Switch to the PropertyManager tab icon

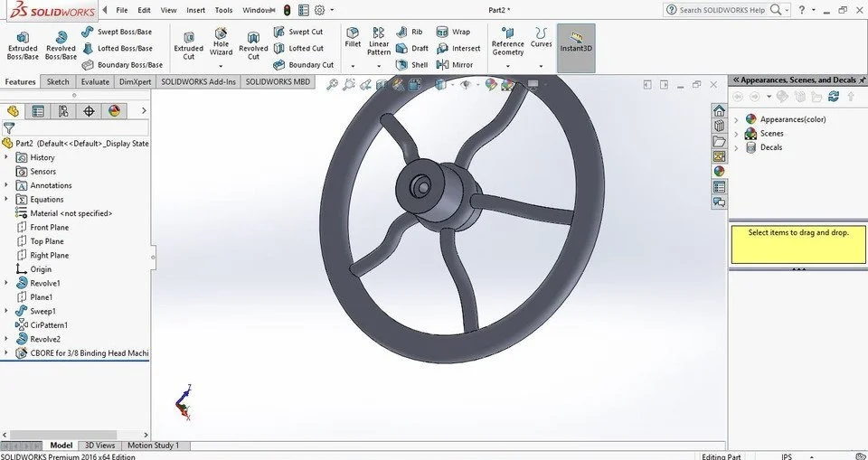click(x=38, y=111)
